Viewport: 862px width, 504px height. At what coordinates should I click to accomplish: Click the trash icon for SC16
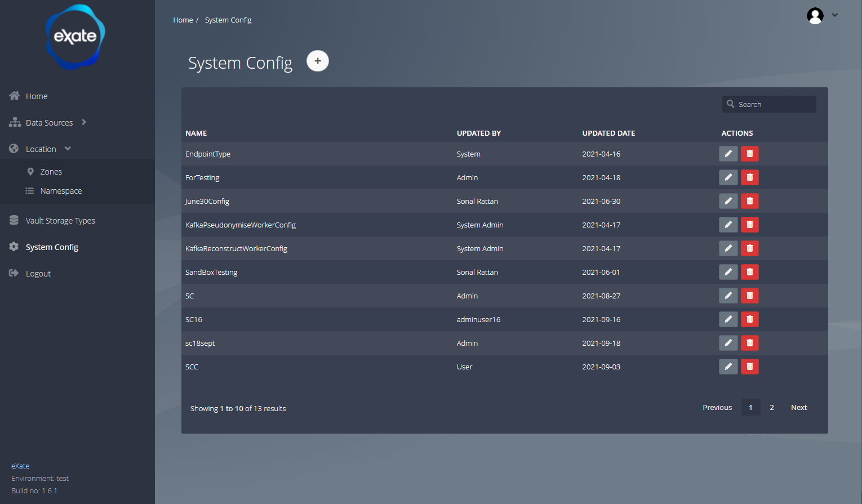pos(749,319)
